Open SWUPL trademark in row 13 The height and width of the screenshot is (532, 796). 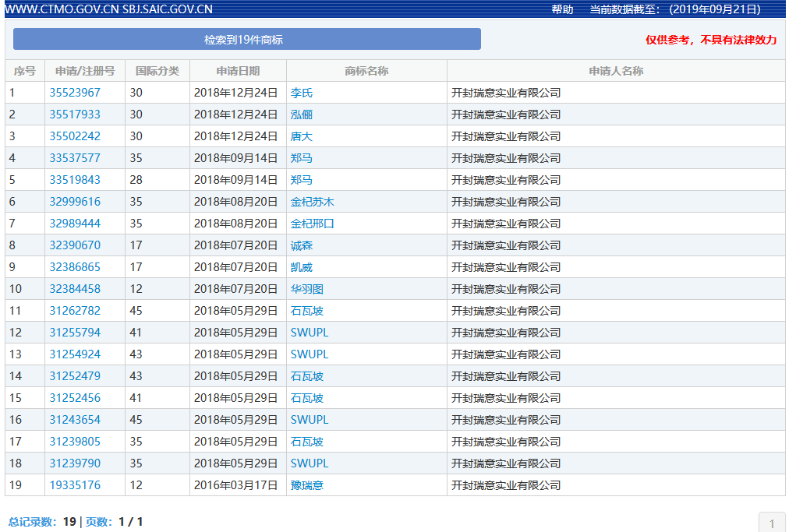tap(310, 354)
